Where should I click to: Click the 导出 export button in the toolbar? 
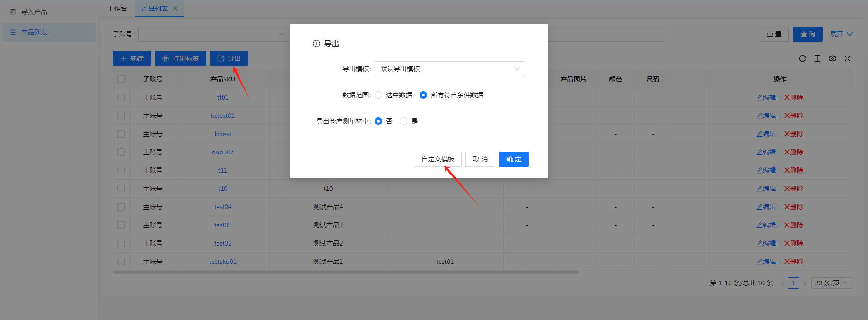229,58
